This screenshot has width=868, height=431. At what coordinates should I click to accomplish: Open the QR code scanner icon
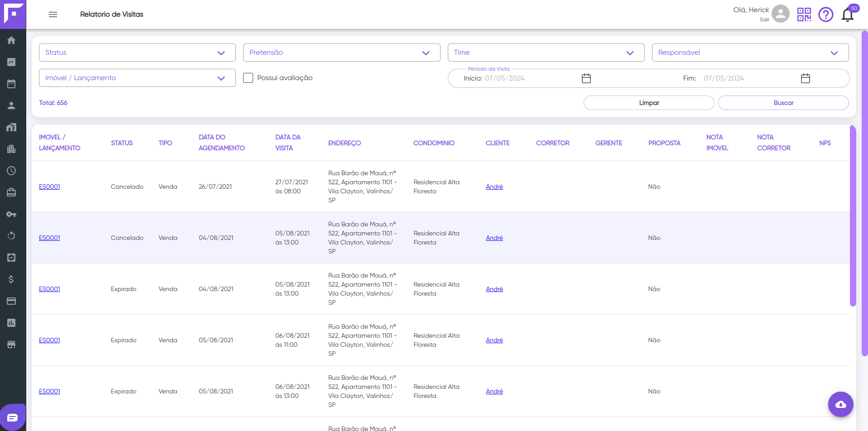pyautogui.click(x=804, y=14)
